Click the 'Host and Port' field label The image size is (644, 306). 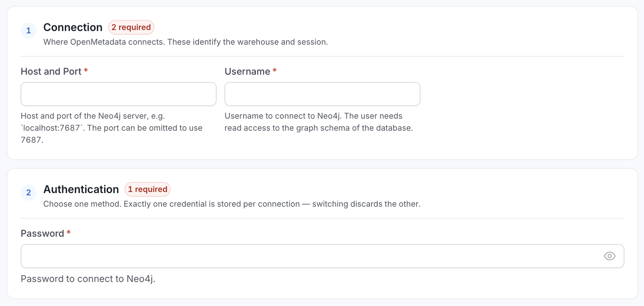coord(51,71)
